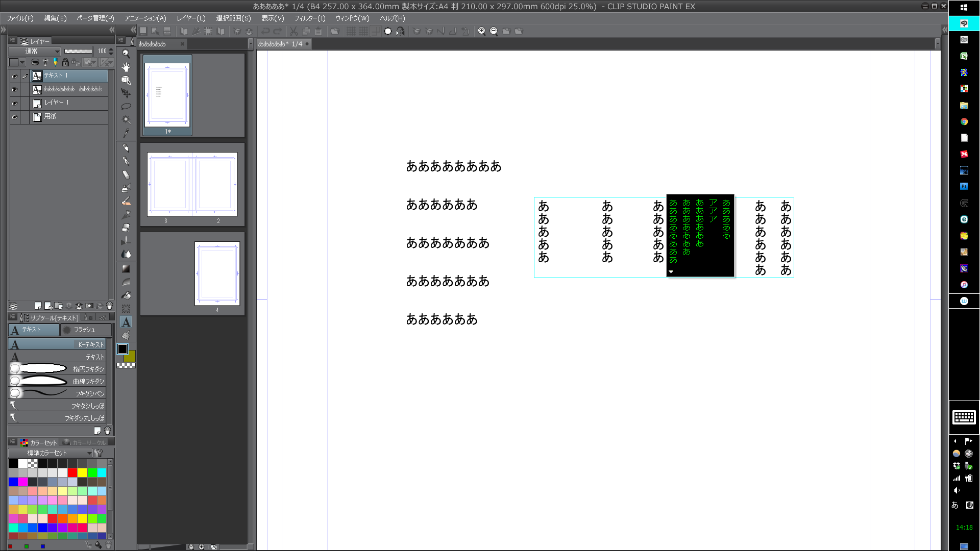
Task: Hide the 用紙 paper layer
Action: (x=14, y=117)
